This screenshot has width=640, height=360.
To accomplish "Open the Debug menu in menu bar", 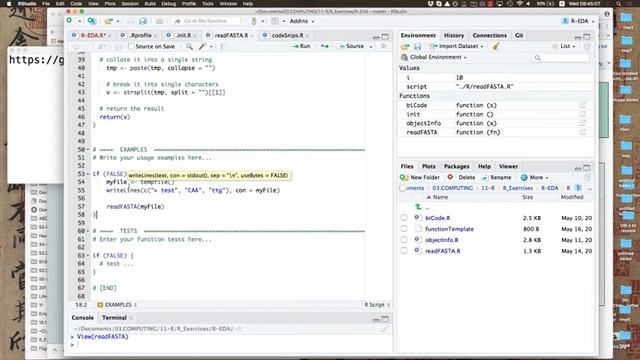I will click(169, 4).
